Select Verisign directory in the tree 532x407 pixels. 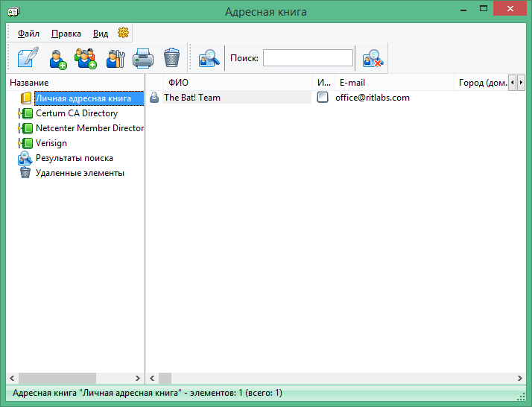51,143
